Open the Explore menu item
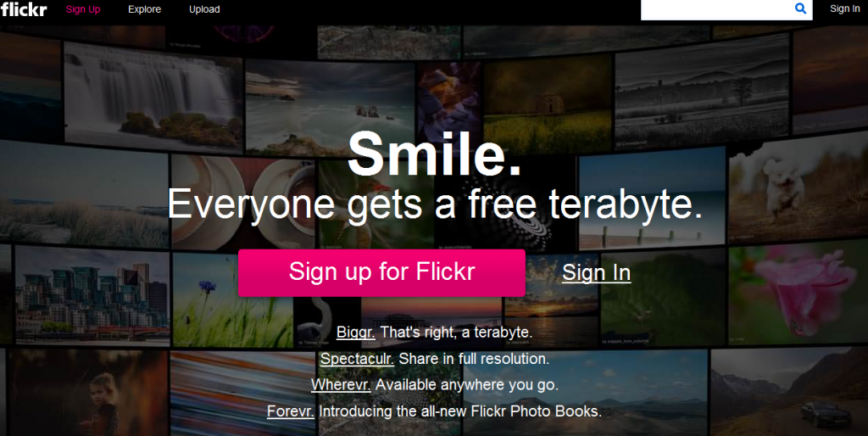The width and height of the screenshot is (868, 436). point(144,9)
